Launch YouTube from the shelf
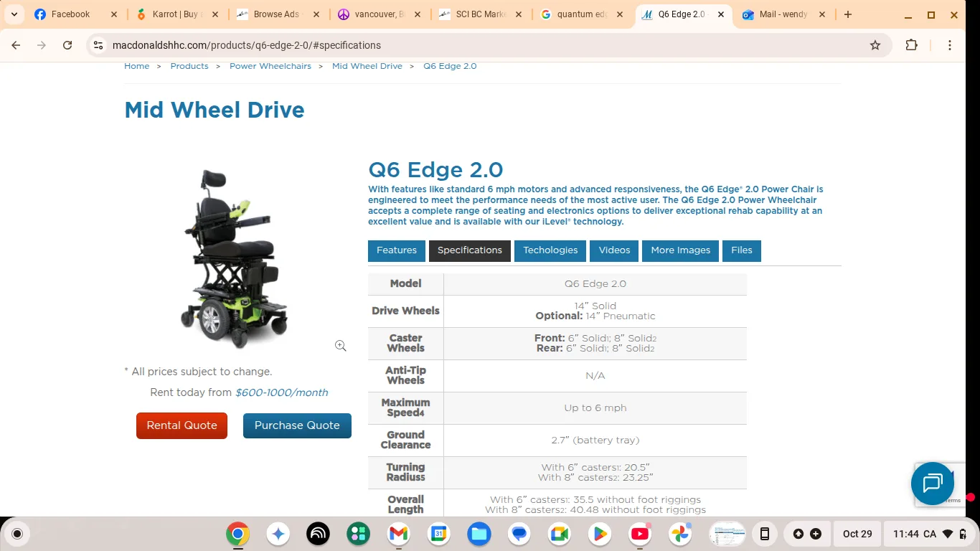 639,534
